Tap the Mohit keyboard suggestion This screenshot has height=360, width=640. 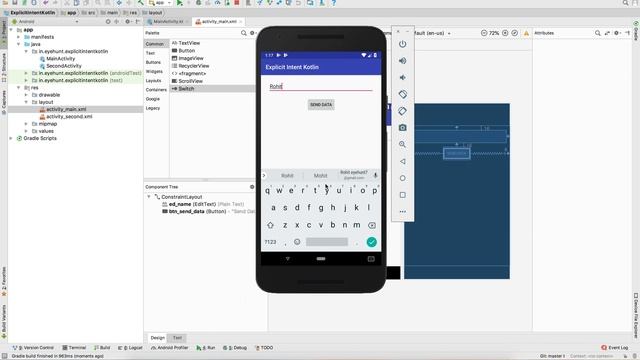tap(320, 176)
